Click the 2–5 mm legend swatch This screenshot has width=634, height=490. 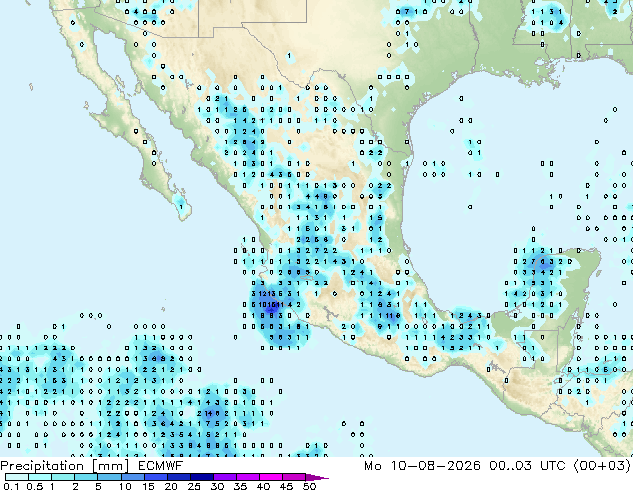86,477
